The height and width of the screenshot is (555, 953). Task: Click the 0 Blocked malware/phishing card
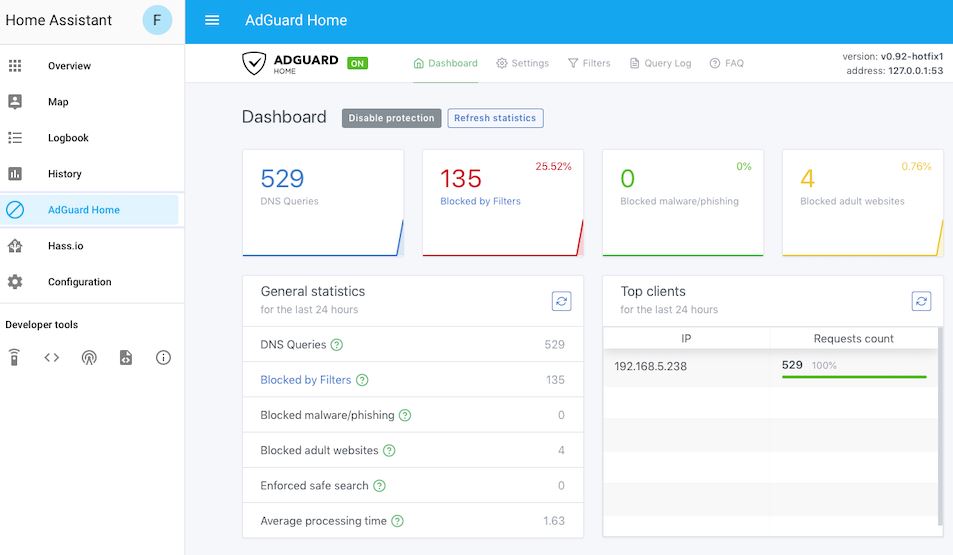pyautogui.click(x=683, y=203)
